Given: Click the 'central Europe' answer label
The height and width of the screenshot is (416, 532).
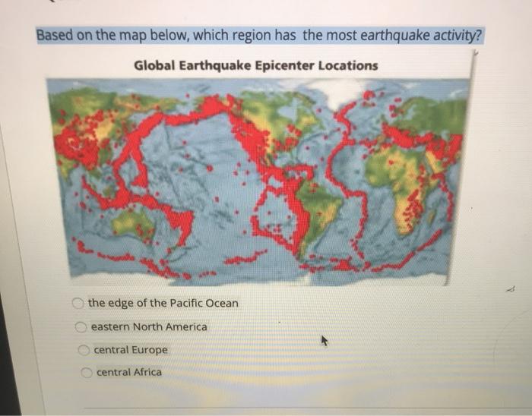Looking at the screenshot, I should [131, 350].
